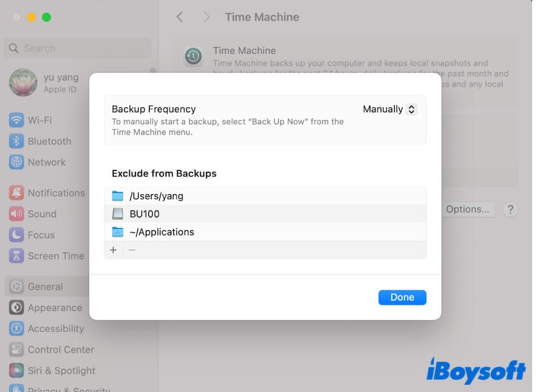Open Wi-Fi settings in sidebar

(x=39, y=120)
